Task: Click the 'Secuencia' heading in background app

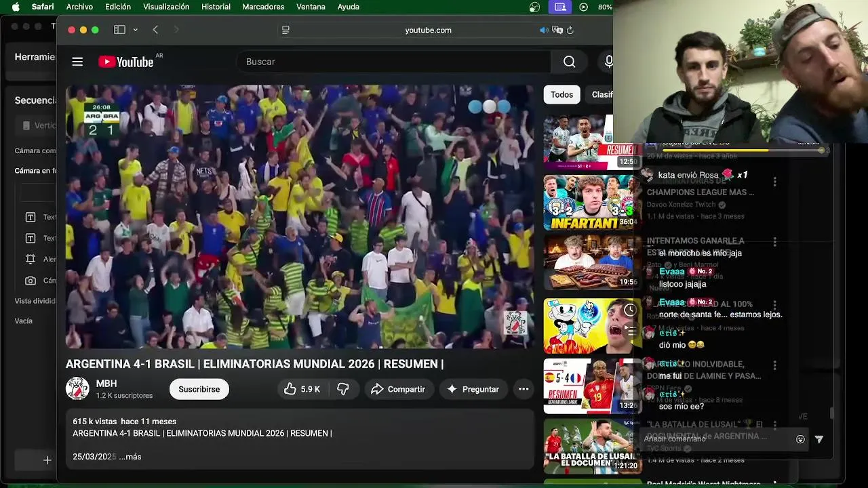Action: (35, 100)
